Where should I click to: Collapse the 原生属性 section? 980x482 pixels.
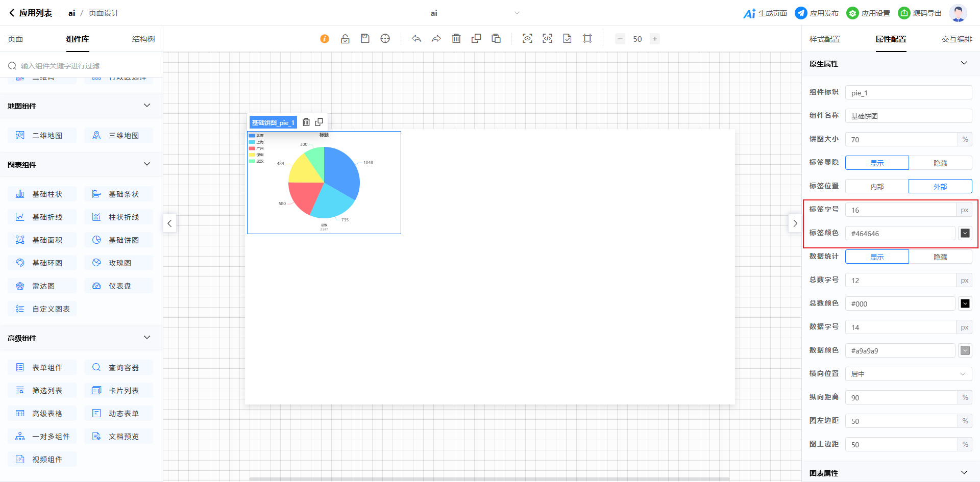964,63
